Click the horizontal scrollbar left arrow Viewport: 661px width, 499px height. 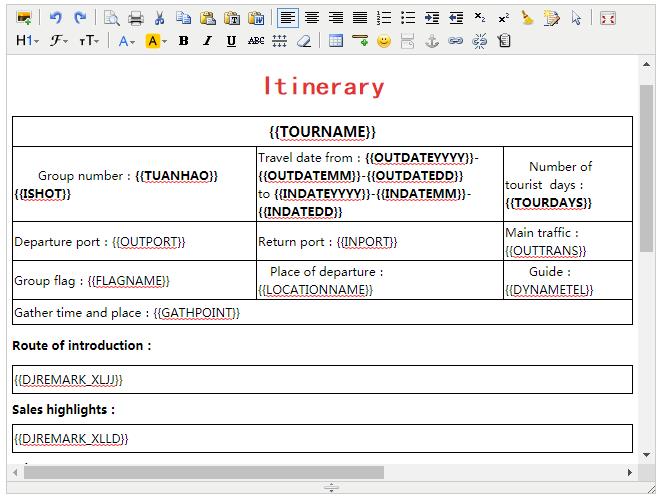[x=15, y=472]
